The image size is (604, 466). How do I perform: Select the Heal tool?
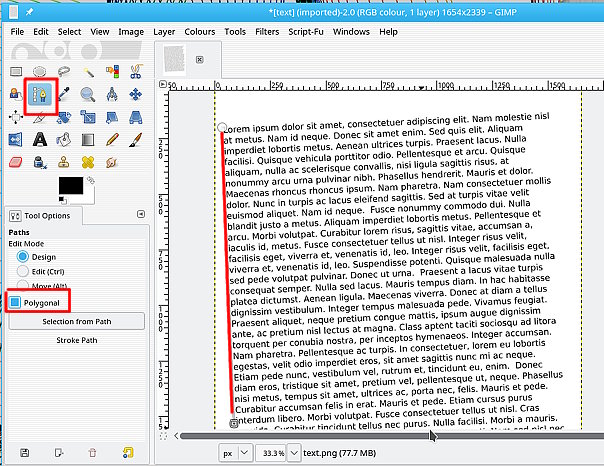(x=88, y=162)
